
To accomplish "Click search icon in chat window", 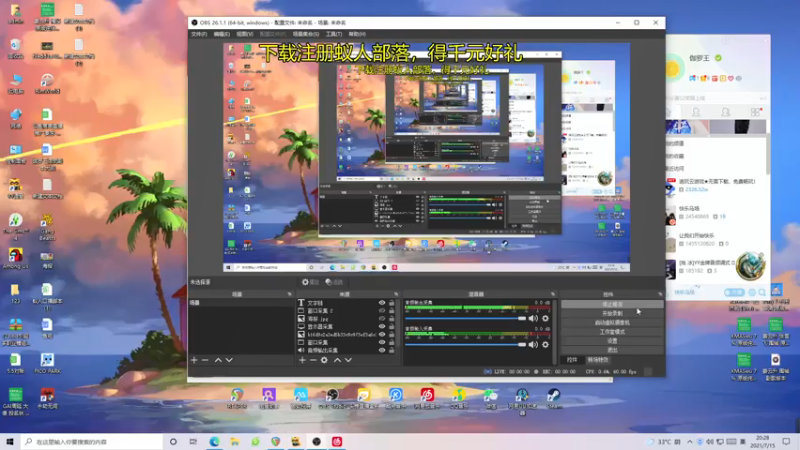I will 762,292.
